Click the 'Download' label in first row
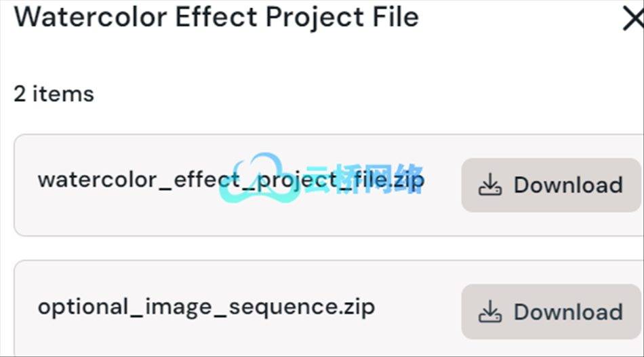 tap(568, 185)
